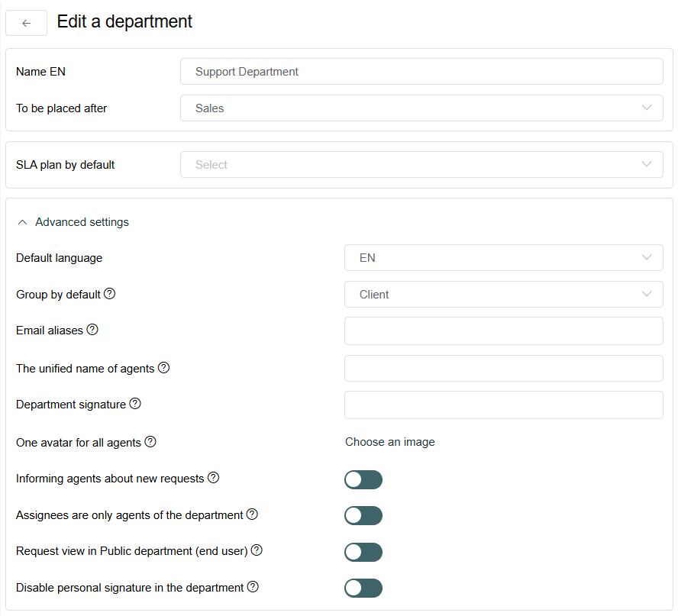Show tooltip for Assignees are only agents option

[x=252, y=514]
